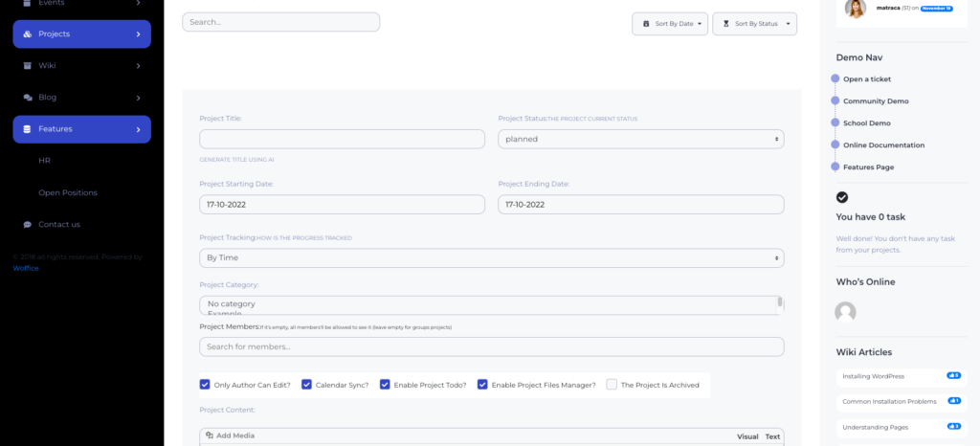Toggle the Calendar Sync checkbox

(x=306, y=384)
